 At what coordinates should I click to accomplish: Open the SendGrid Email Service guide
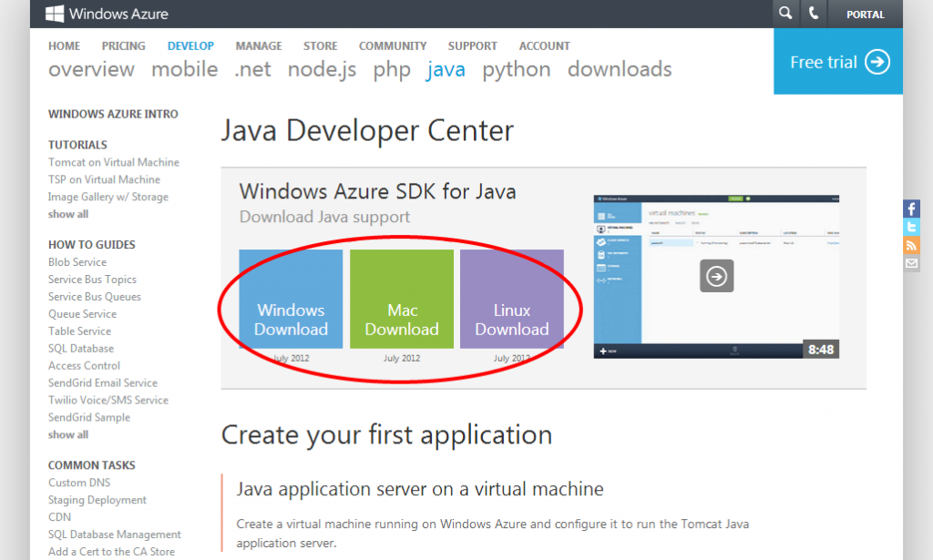[103, 382]
